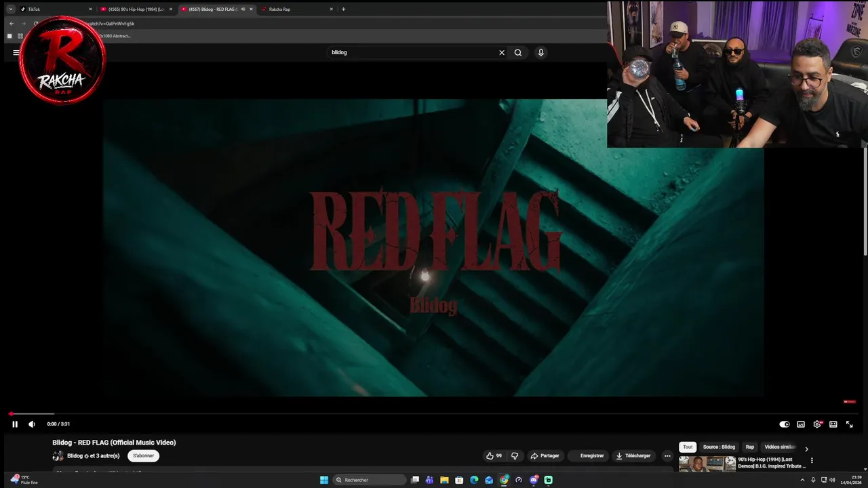This screenshot has height=488, width=868.
Task: Open 'Blidog et 3 autre(s)' channel link
Action: click(93, 455)
